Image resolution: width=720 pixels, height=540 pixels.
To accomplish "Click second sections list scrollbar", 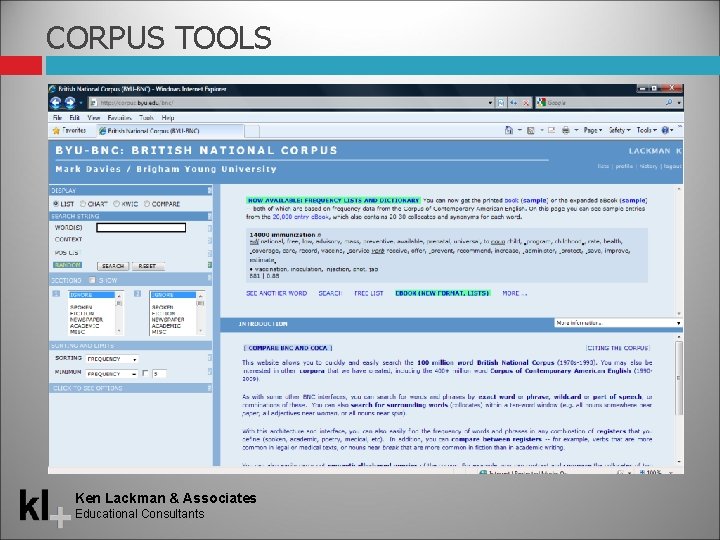I will coord(201,313).
